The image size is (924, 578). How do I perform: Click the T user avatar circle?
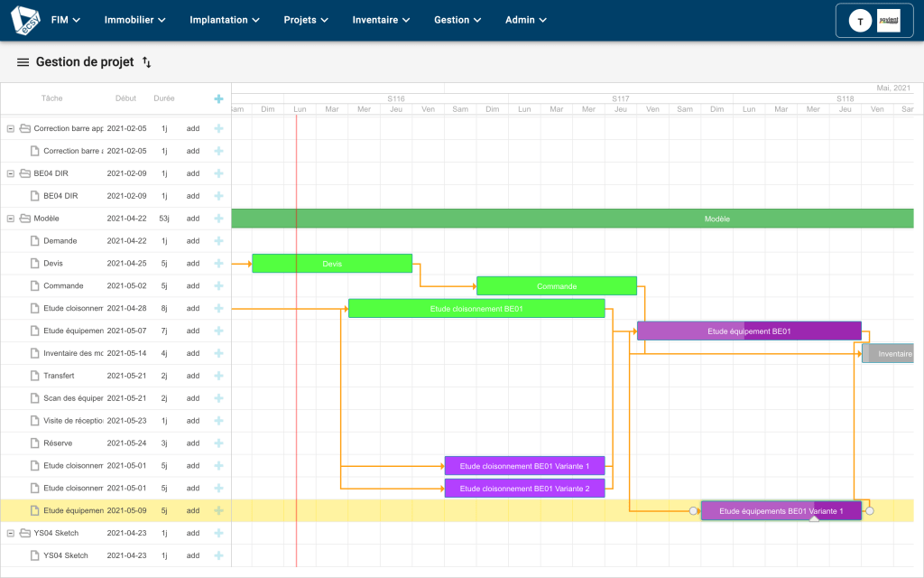coord(859,20)
